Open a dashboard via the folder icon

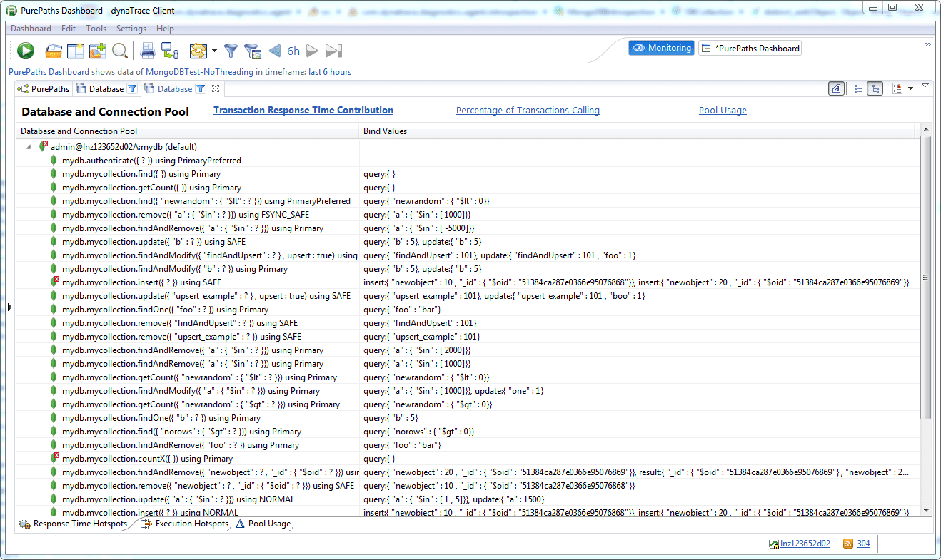(x=54, y=51)
